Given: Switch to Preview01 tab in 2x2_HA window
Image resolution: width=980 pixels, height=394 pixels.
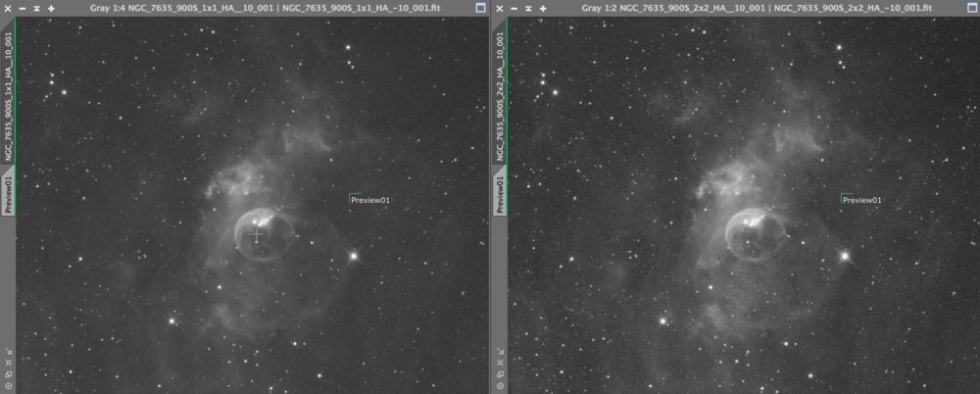Looking at the screenshot, I should tap(500, 192).
